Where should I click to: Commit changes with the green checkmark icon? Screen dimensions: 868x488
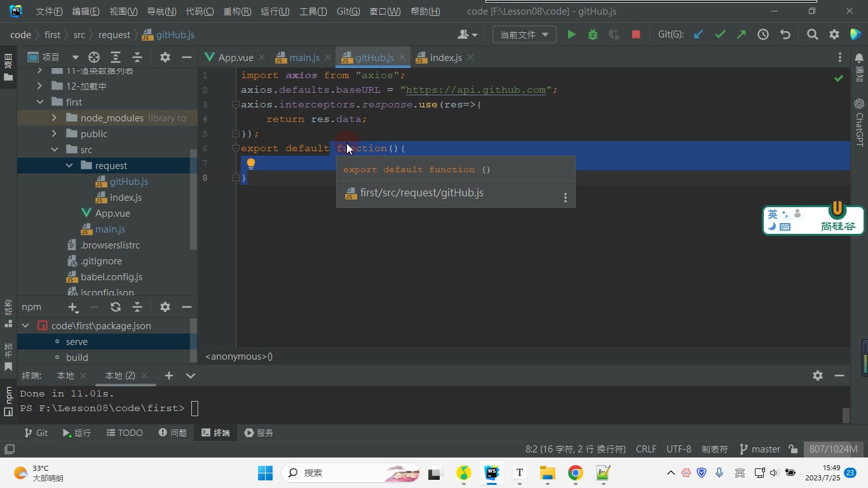720,35
